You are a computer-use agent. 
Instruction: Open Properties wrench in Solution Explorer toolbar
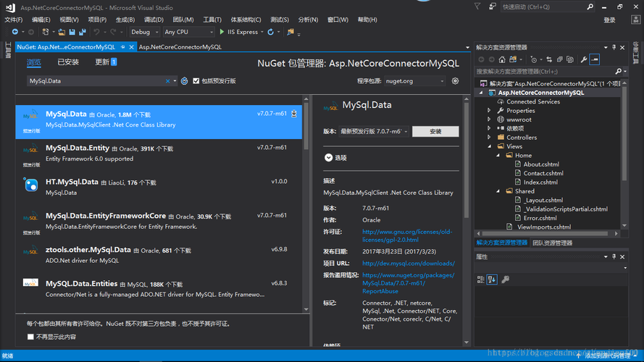(x=584, y=59)
